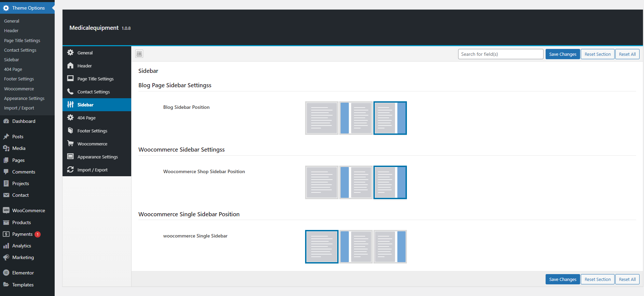Click the Footer Settings document icon
The height and width of the screenshot is (296, 644).
[x=70, y=131]
